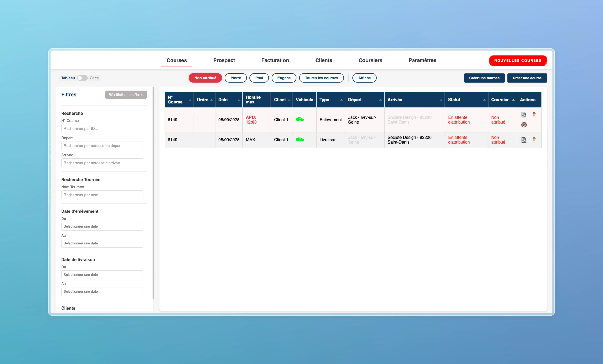The image size is (603, 364).
Task: Toggle the Tableau/Carte view switch
Action: [x=82, y=78]
